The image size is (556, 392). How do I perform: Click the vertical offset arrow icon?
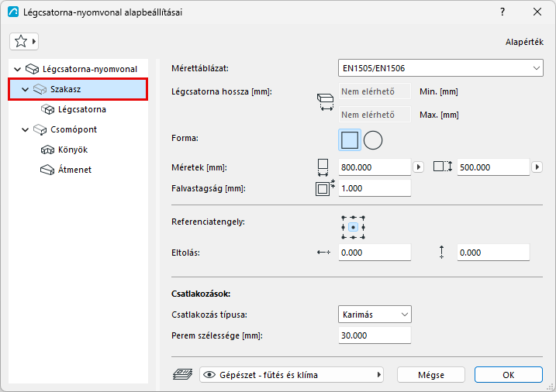[x=441, y=252]
